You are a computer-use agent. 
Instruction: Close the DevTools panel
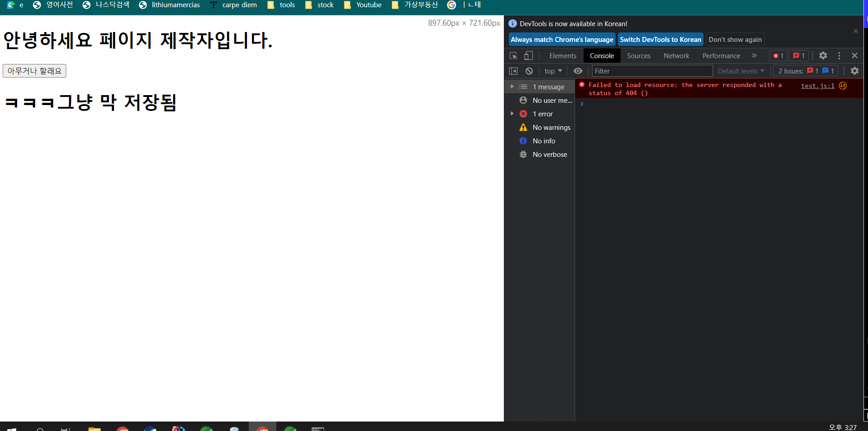(x=854, y=55)
